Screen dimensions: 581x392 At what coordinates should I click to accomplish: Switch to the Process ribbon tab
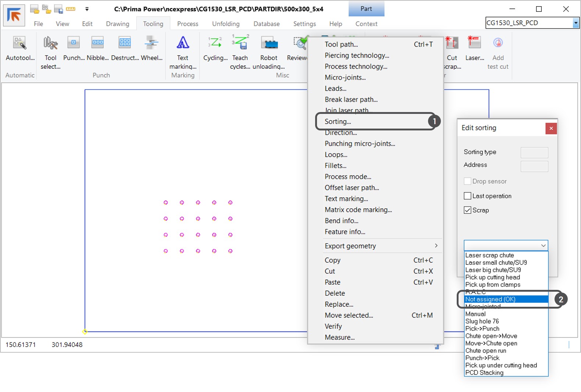[x=188, y=24]
